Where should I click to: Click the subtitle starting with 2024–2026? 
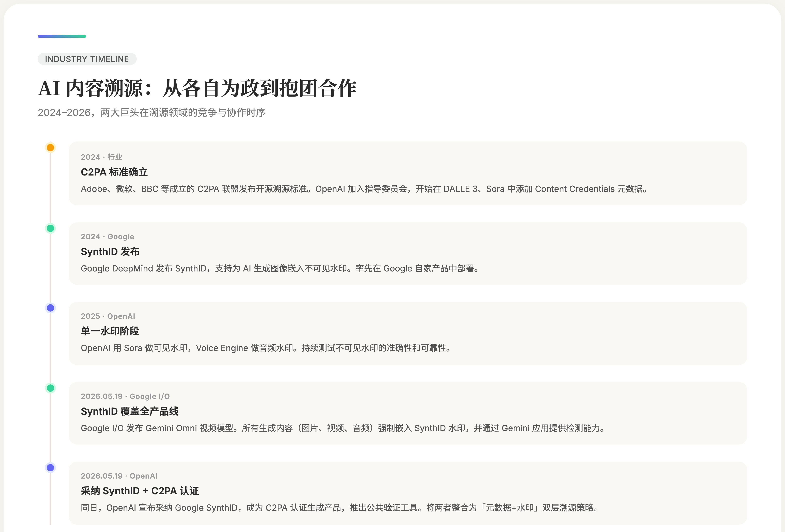point(152,112)
